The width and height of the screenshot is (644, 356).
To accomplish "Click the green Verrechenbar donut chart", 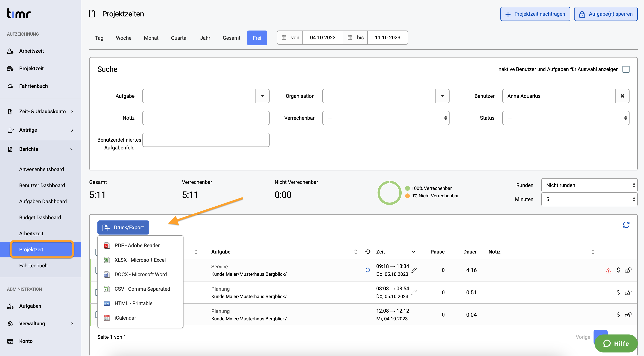I will pos(389,192).
